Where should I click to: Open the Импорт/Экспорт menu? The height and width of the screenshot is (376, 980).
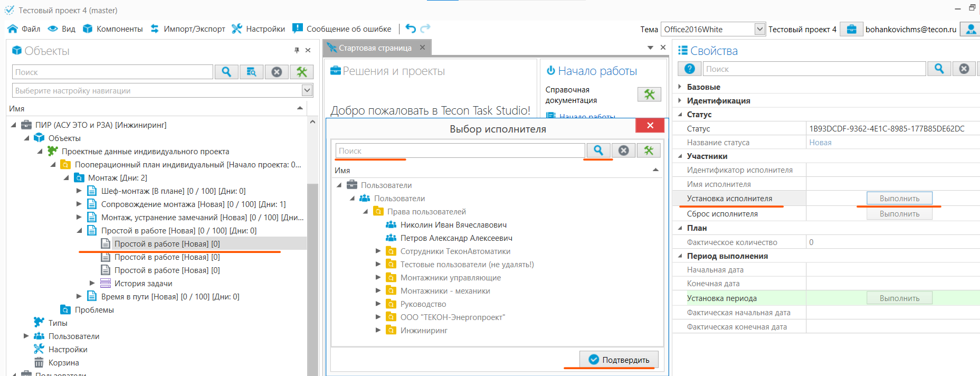187,29
